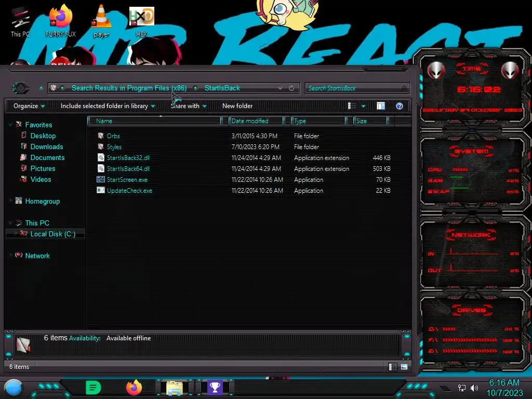Click the left alien head in TIME widget

coord(436,71)
